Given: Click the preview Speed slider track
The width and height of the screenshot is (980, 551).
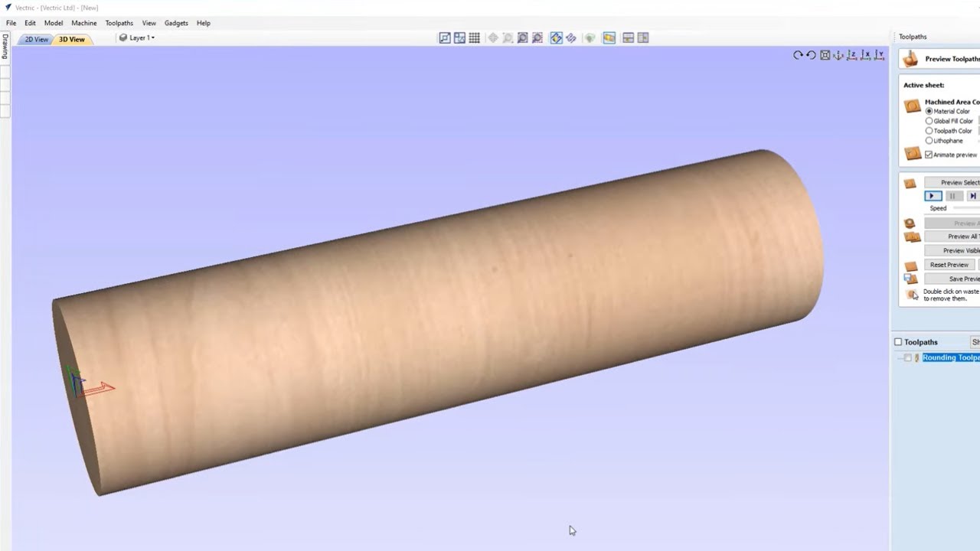Looking at the screenshot, I should pos(966,208).
